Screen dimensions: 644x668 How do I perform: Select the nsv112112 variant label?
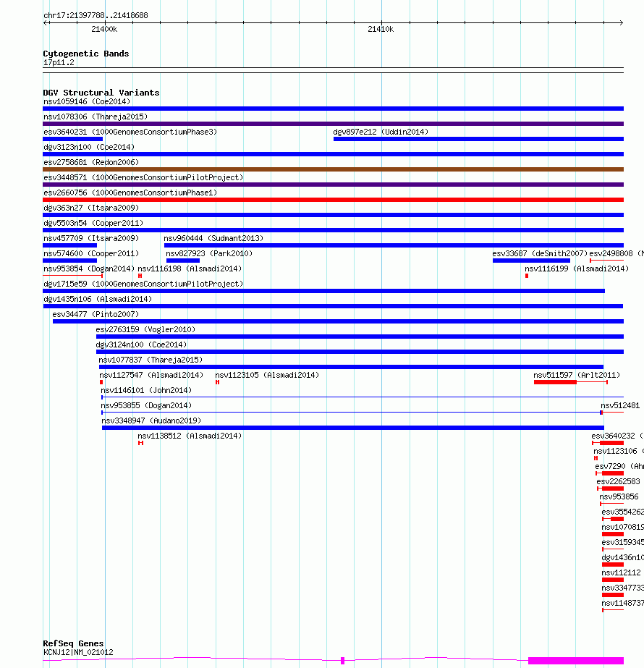(x=621, y=572)
